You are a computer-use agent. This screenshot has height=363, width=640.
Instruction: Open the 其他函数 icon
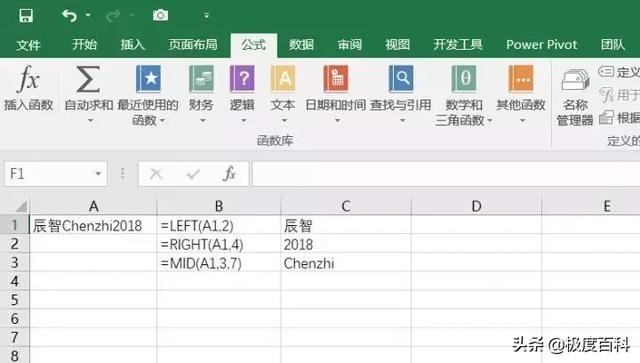521,78
